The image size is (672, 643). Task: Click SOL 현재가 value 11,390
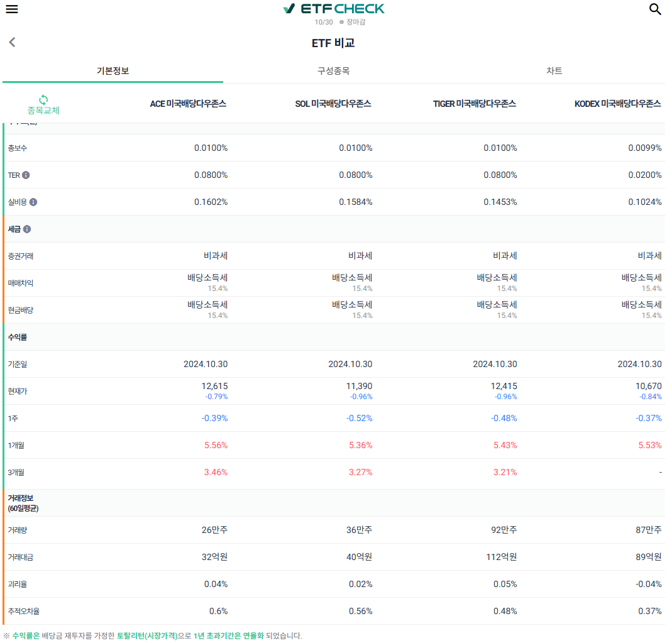point(359,386)
